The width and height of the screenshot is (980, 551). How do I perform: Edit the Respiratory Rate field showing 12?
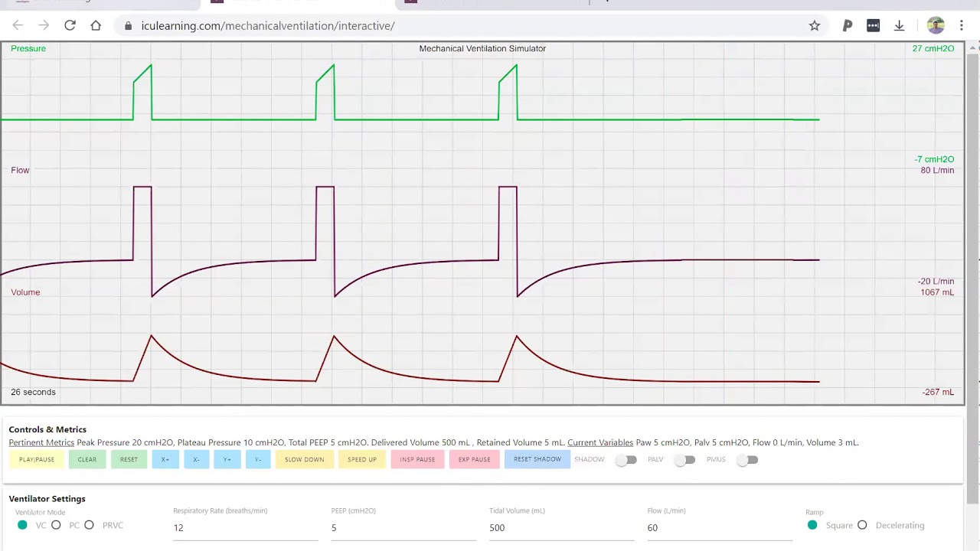click(x=245, y=528)
